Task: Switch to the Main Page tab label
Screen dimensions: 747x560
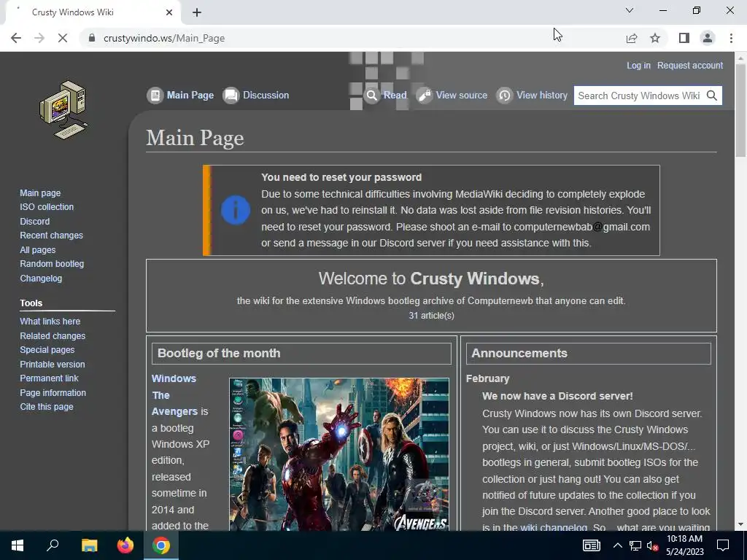Action: pyautogui.click(x=190, y=96)
